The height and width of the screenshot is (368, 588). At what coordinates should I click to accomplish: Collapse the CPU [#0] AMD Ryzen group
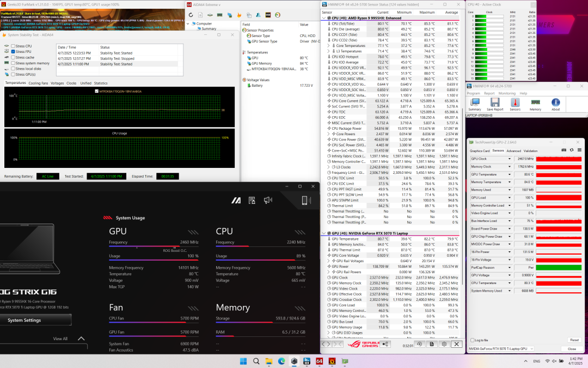[x=323, y=18]
